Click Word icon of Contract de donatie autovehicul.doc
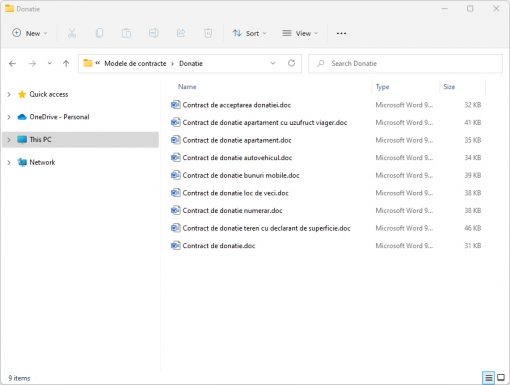 (x=175, y=157)
